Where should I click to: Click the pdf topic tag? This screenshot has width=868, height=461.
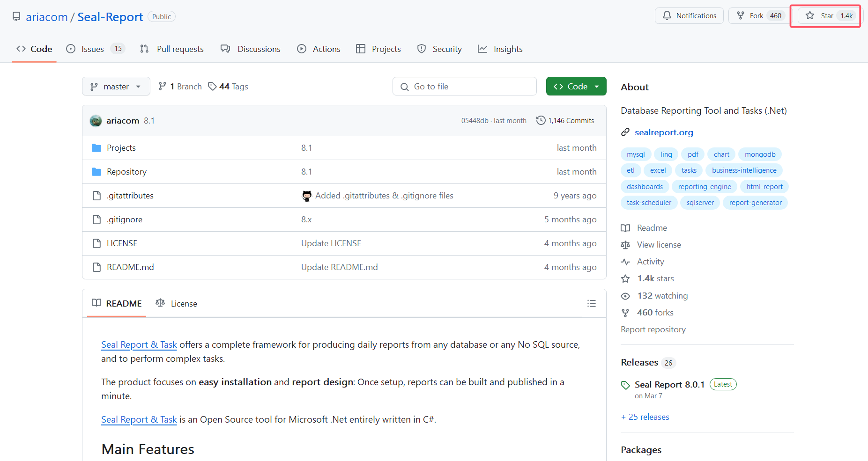pyautogui.click(x=693, y=154)
